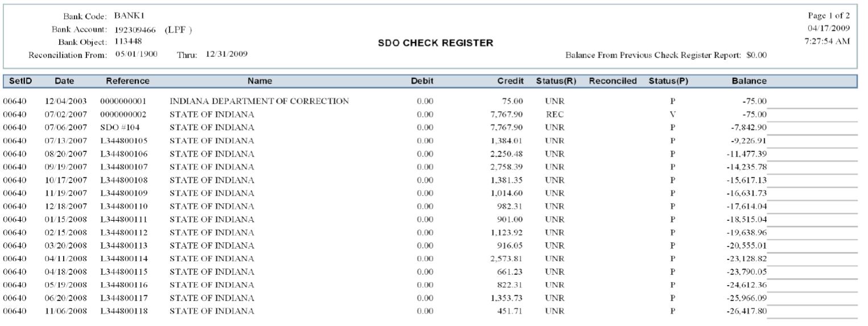Select reference L344800118
The height and width of the screenshot is (326, 868).
coord(125,311)
